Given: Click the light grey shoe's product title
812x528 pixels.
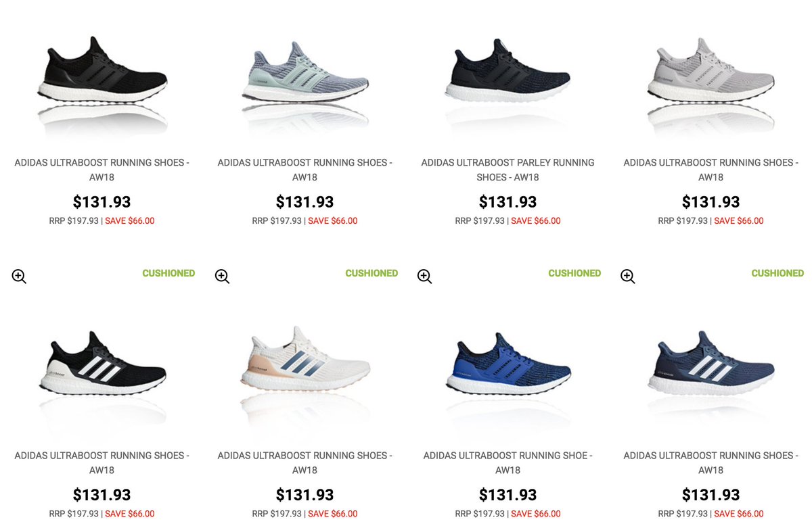Looking at the screenshot, I should [x=710, y=170].
